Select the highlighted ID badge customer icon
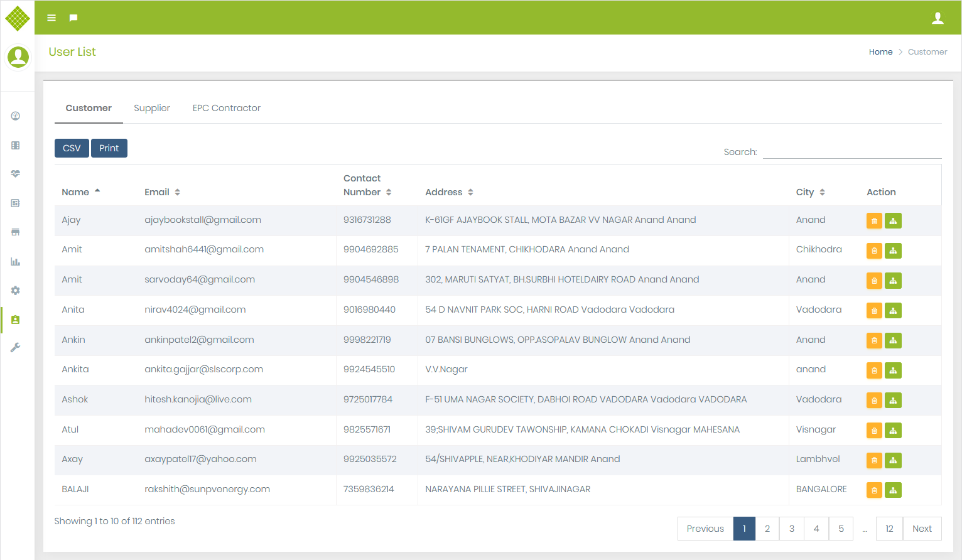Image resolution: width=962 pixels, height=560 pixels. coord(16,320)
